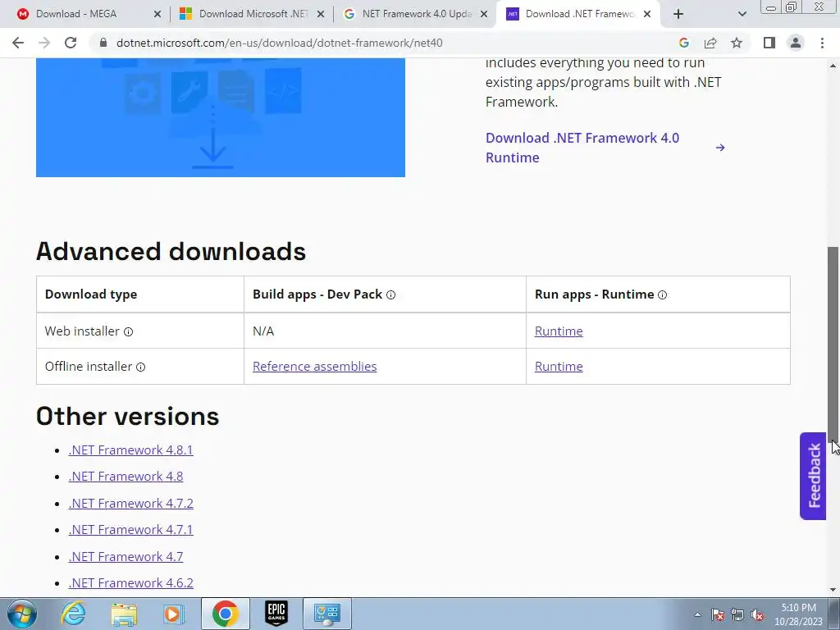The width and height of the screenshot is (840, 630).
Task: Click the muted volume tray icon
Action: pos(757,614)
